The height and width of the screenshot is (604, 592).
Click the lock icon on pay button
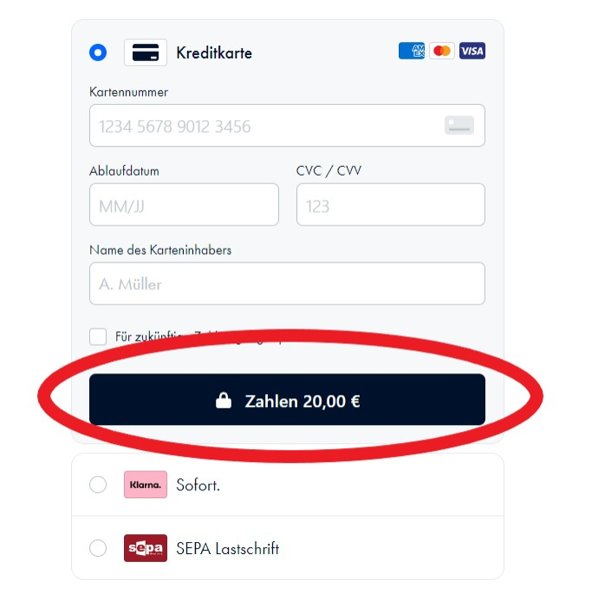[223, 401]
